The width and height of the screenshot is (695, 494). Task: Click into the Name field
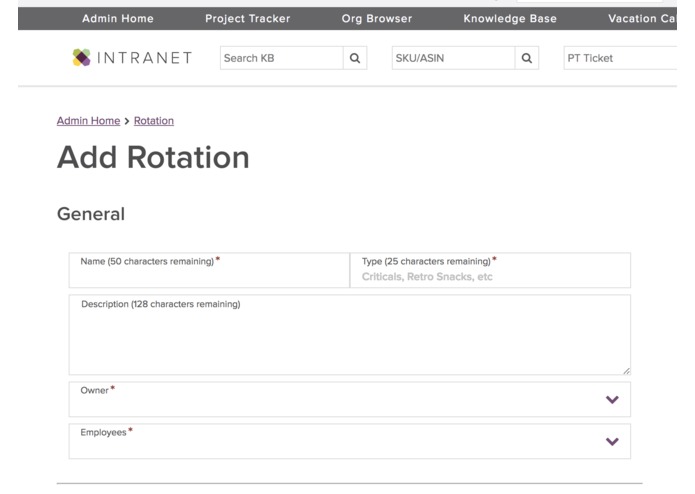pos(209,270)
